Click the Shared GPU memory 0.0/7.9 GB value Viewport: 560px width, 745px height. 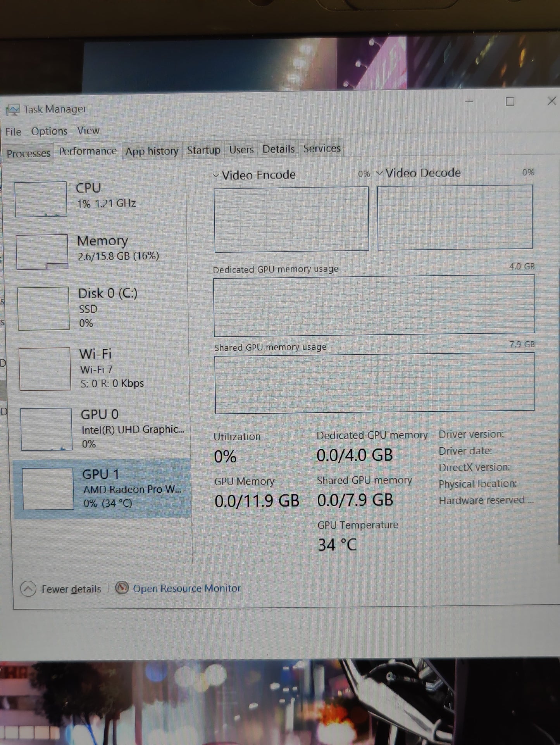coord(355,500)
